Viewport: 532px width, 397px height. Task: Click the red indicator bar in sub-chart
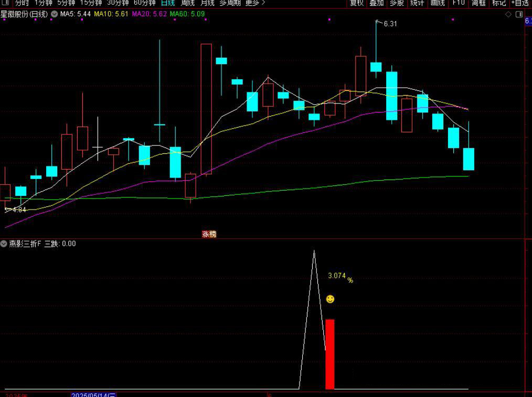(x=329, y=354)
